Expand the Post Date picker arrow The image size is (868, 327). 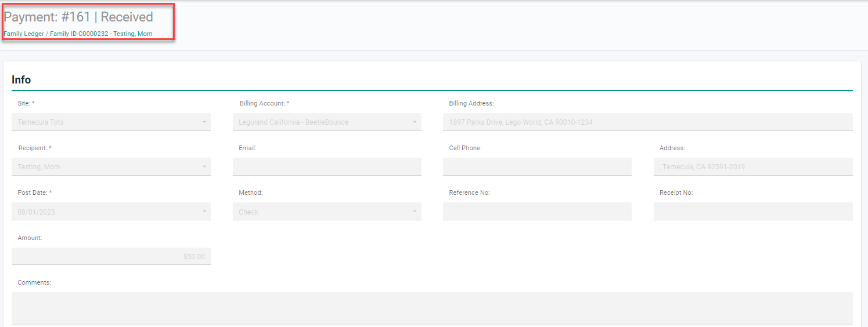[204, 212]
